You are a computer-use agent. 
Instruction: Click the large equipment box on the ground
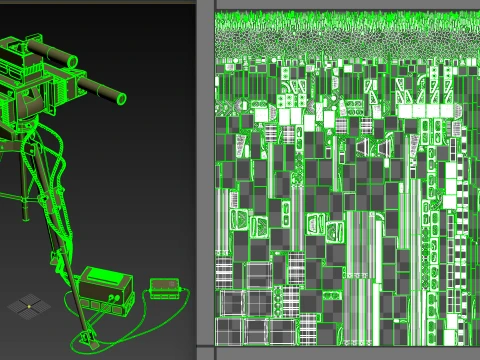click(x=106, y=291)
